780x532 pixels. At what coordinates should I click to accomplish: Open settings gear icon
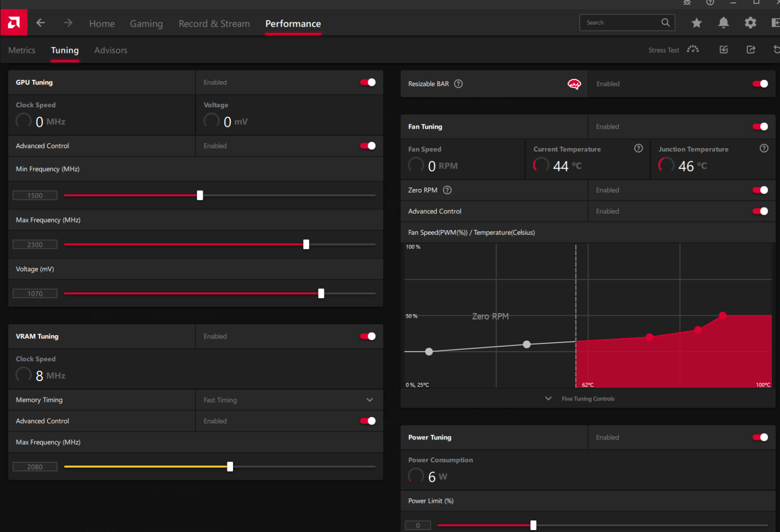point(751,22)
